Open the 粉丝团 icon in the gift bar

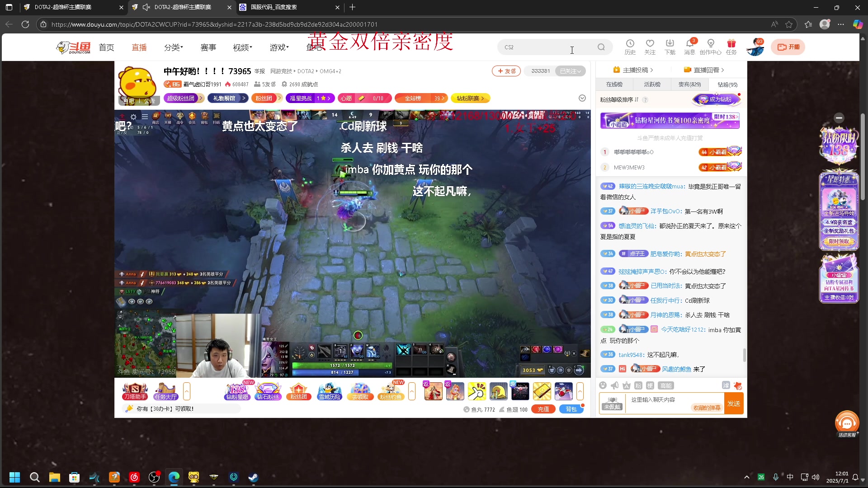pyautogui.click(x=299, y=391)
